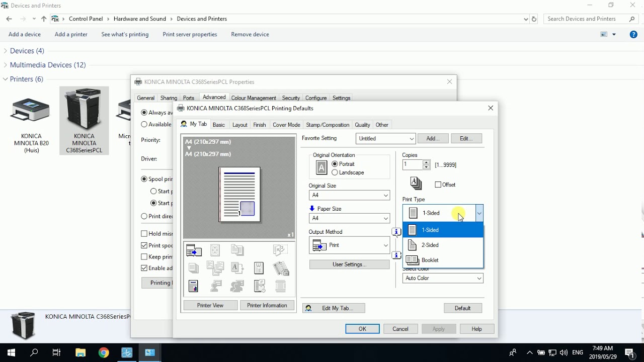Click the greyed two-users account track icon
This screenshot has width=644, height=362.
[237, 286]
